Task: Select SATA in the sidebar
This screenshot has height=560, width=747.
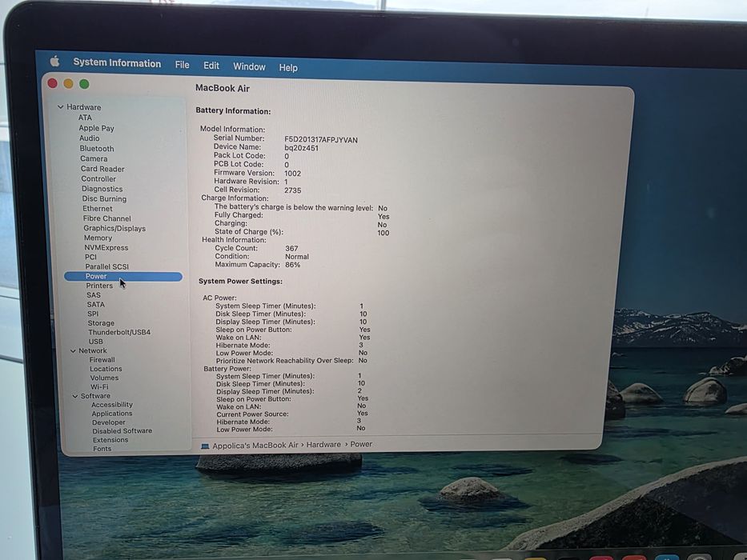Action: pyautogui.click(x=95, y=304)
